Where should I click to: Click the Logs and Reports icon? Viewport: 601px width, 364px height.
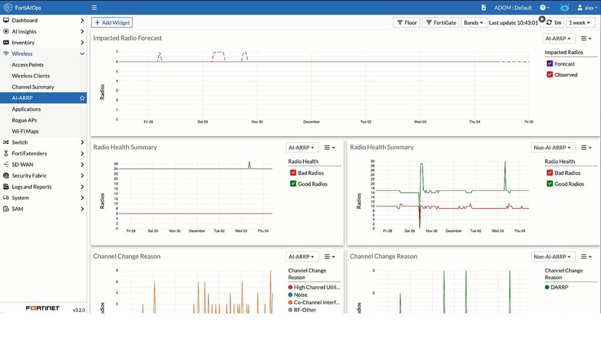(x=6, y=187)
